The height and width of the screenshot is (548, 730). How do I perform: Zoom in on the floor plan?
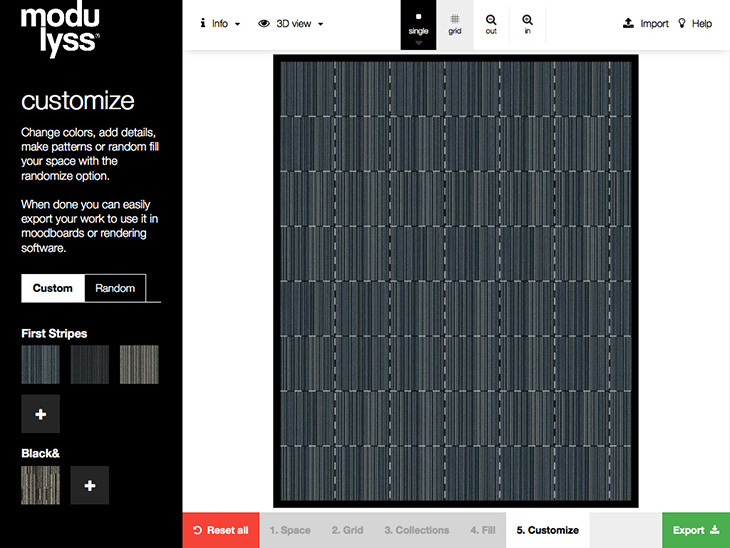(527, 23)
